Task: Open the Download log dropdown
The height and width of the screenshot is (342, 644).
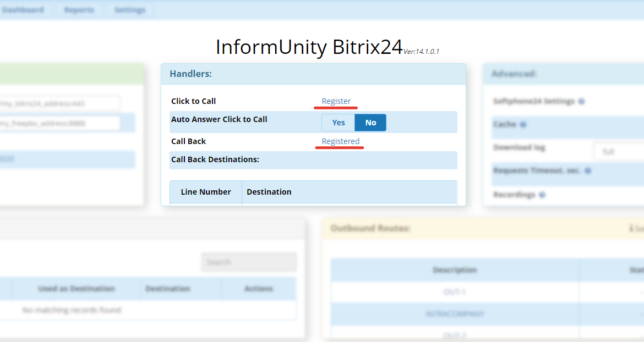Action: pyautogui.click(x=619, y=152)
